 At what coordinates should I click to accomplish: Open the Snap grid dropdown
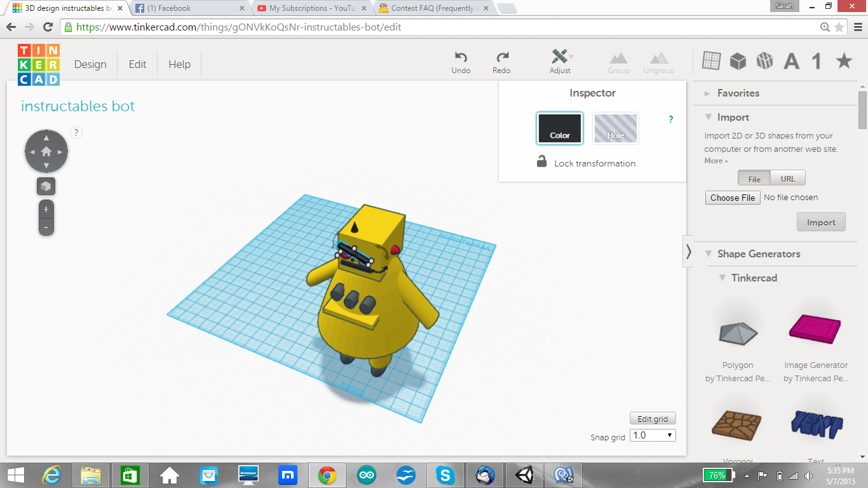click(x=653, y=435)
